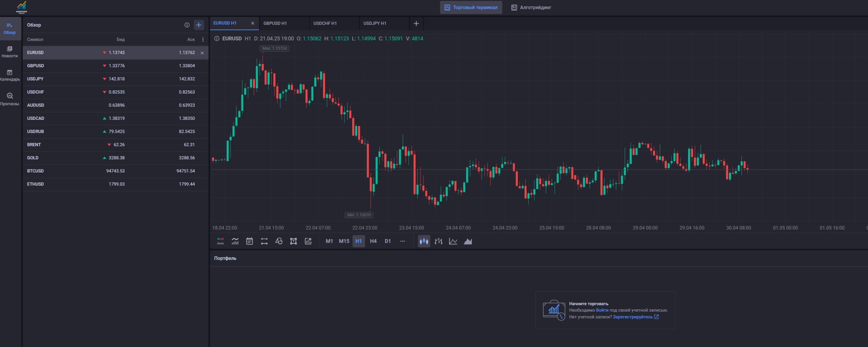Click the calendar events icon below chart
Viewport: 868px width, 347px height.
click(x=250, y=241)
